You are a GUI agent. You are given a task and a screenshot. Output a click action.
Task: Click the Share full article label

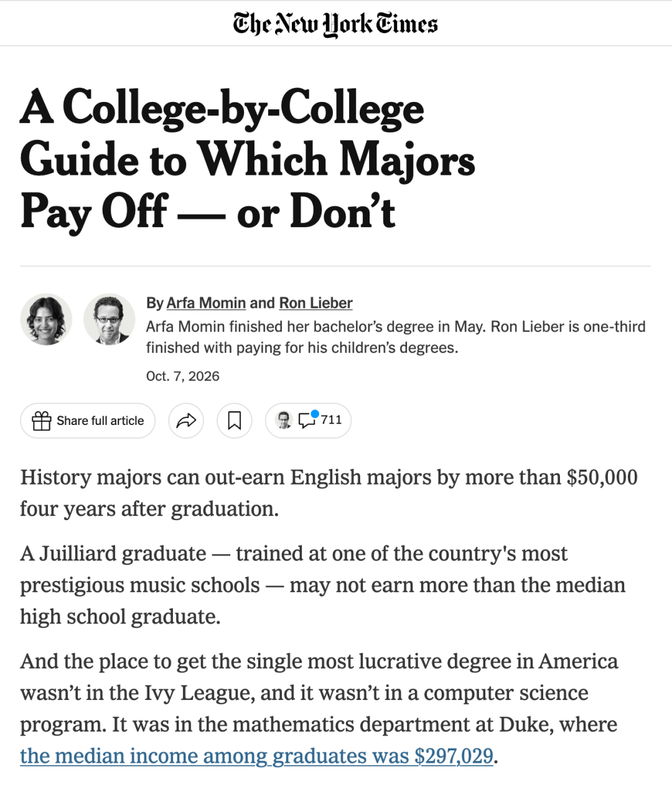[100, 421]
